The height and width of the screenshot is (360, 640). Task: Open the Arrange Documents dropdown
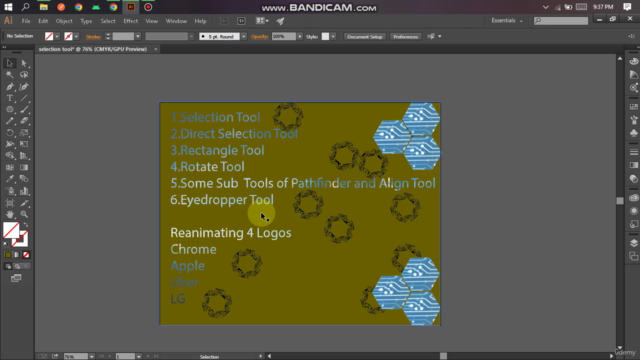point(262,21)
